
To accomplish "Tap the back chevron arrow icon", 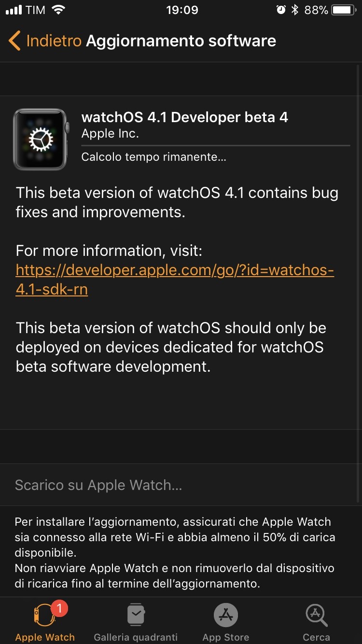I will point(14,41).
